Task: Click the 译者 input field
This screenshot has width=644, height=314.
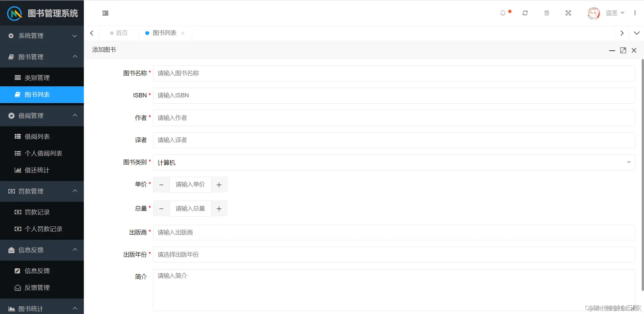Action: click(x=394, y=140)
